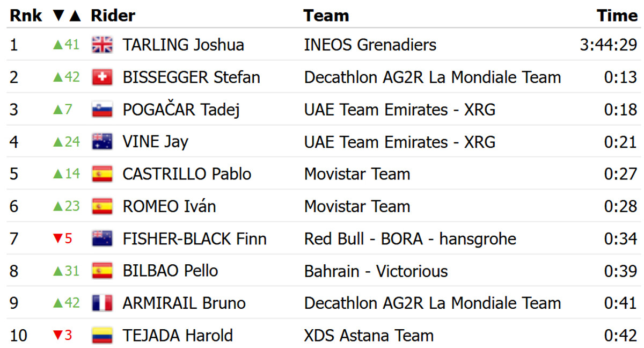Click the French flag next to Armirail

(102, 303)
